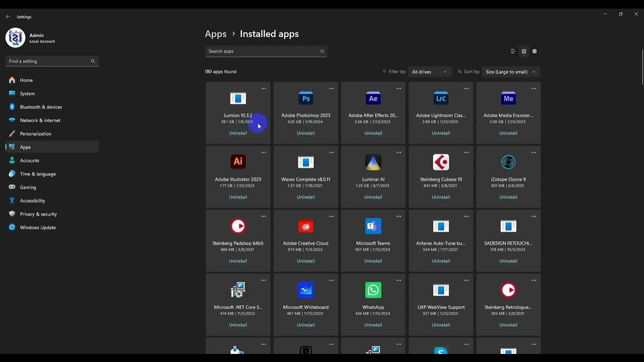
Task: Open the Home settings page
Action: (x=52, y=80)
